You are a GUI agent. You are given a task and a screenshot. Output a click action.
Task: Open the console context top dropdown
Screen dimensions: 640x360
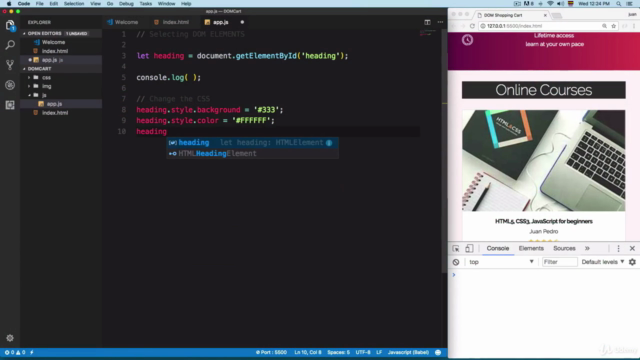pos(501,262)
